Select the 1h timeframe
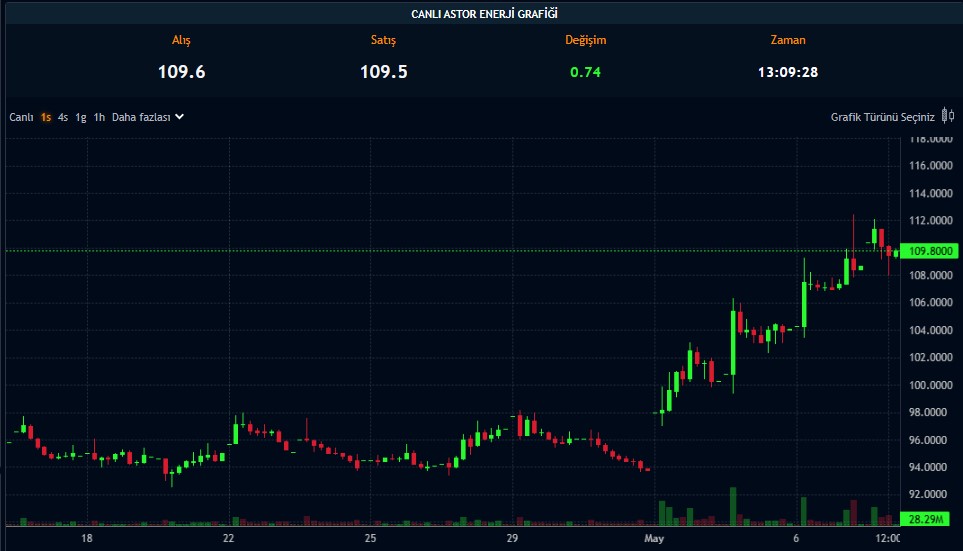 [99, 117]
